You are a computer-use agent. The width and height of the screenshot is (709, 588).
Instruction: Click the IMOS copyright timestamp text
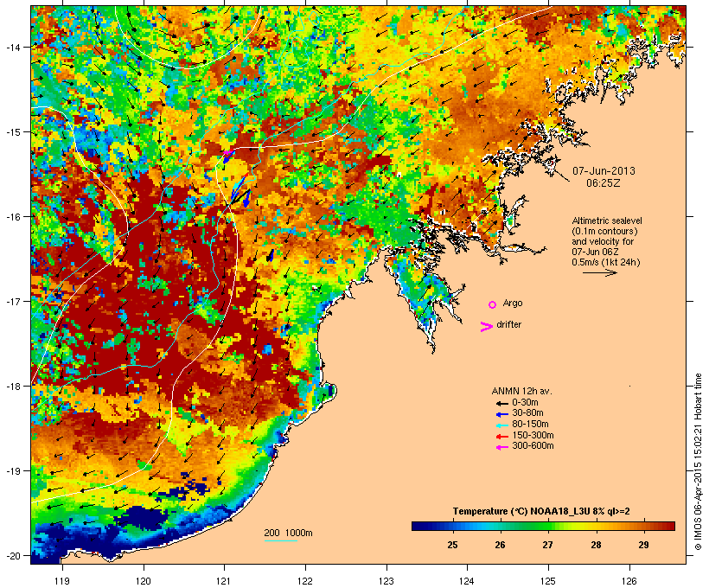pyautogui.click(x=698, y=463)
